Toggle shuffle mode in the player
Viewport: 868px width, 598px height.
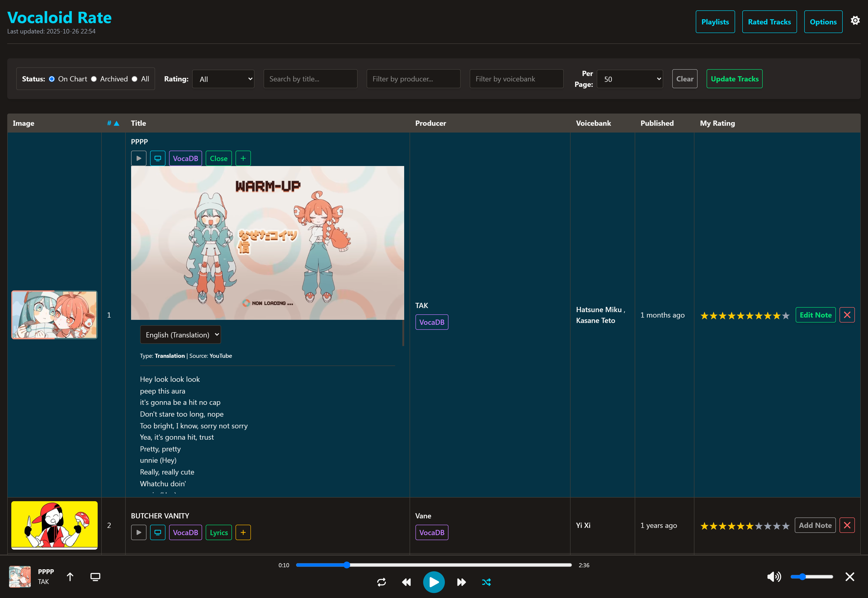(486, 582)
